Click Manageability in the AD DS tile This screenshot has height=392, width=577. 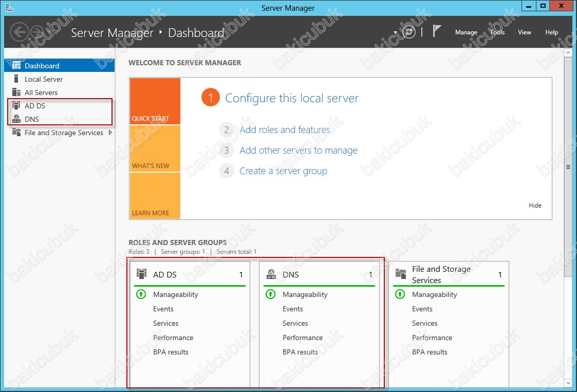click(176, 294)
